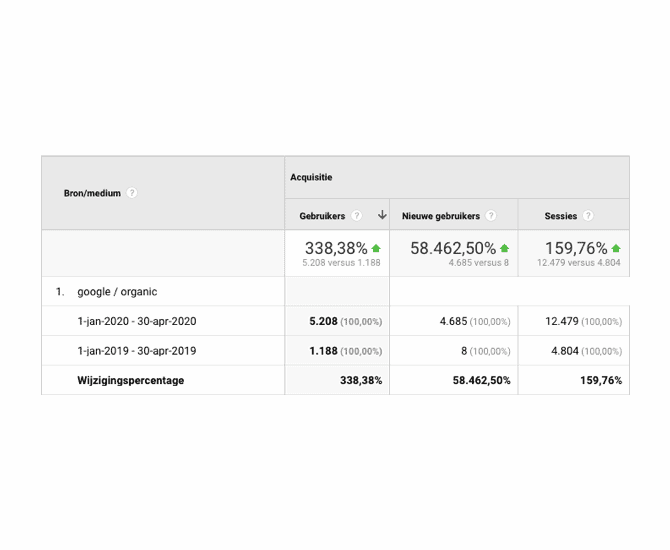Click the 338,38% users summary percentage
The height and width of the screenshot is (550, 670).
[336, 248]
